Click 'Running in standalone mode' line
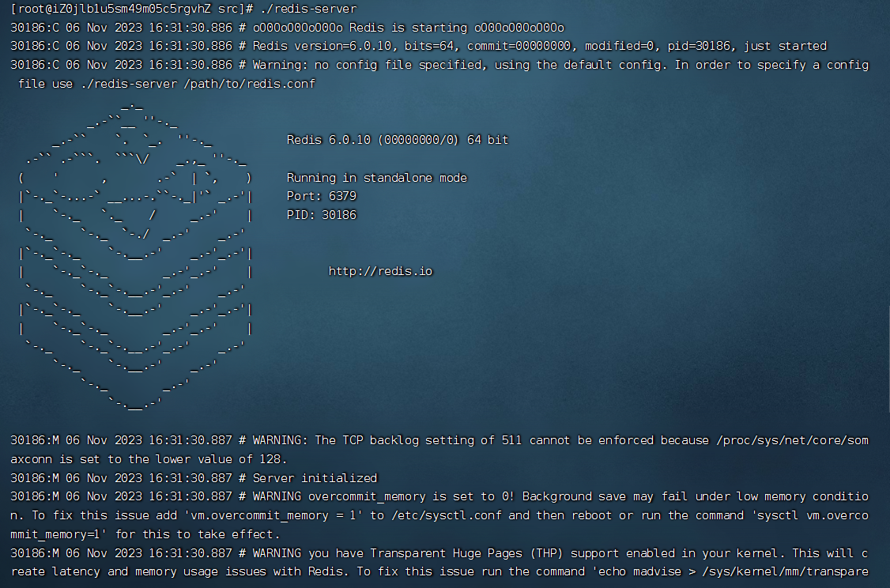Image resolution: width=890 pixels, height=588 pixels. pyautogui.click(x=377, y=178)
